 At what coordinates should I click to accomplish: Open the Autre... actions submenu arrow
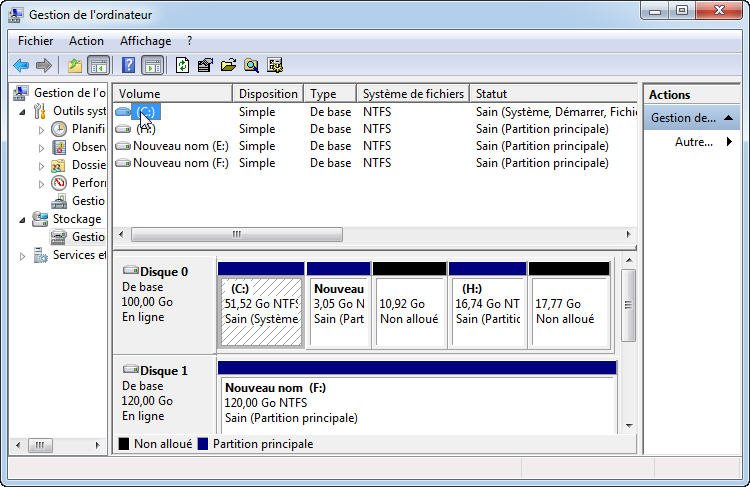pyautogui.click(x=729, y=142)
